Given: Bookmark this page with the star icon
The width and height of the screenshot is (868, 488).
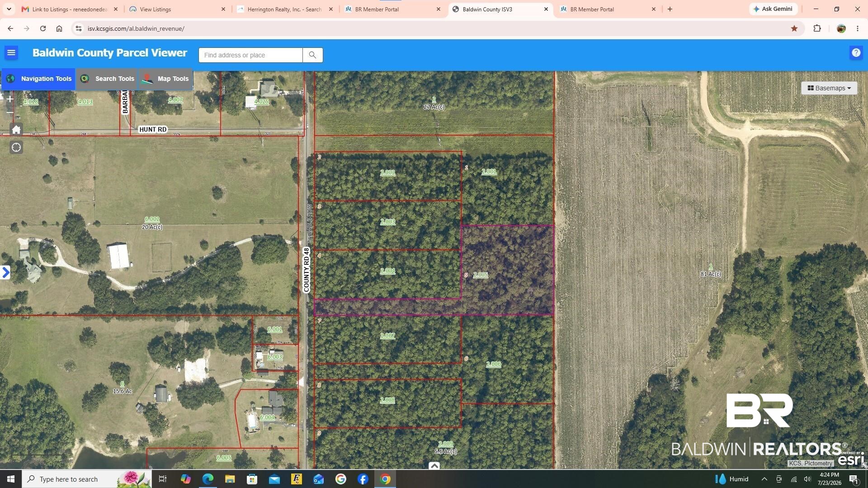Looking at the screenshot, I should pyautogui.click(x=794, y=28).
